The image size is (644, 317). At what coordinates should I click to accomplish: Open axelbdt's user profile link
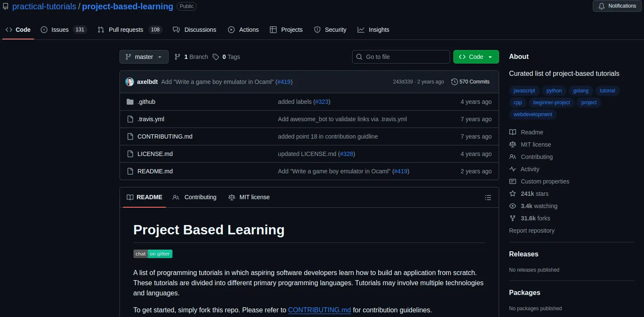147,82
